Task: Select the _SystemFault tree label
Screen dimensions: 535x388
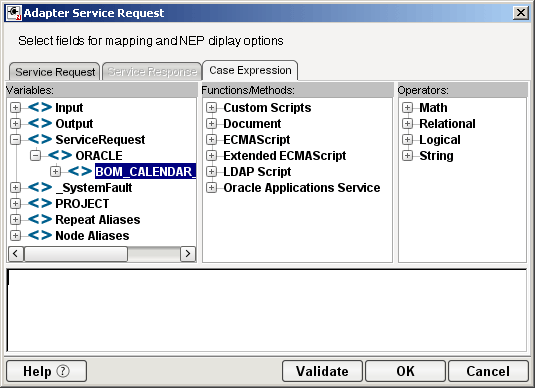Action: pyautogui.click(x=93, y=187)
